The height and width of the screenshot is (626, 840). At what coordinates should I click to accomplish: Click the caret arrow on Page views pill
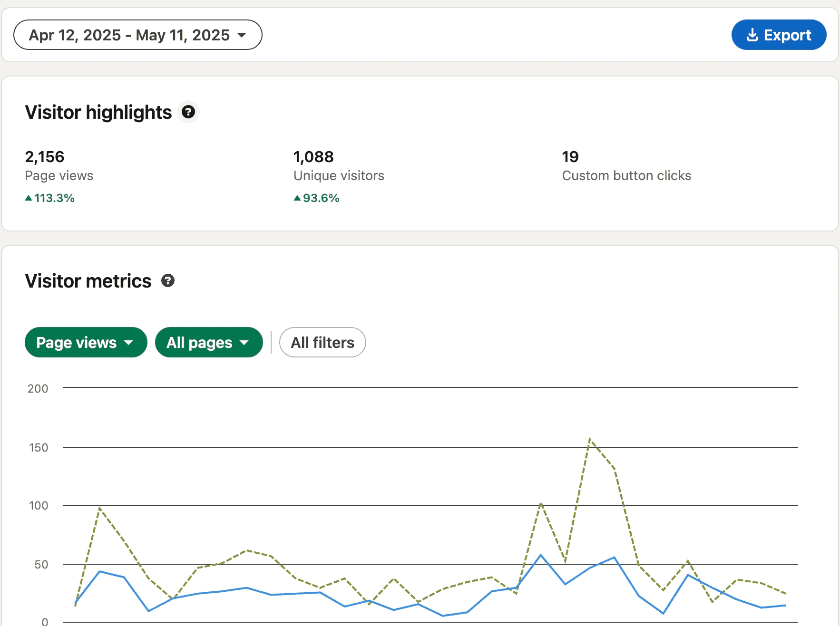pos(128,343)
